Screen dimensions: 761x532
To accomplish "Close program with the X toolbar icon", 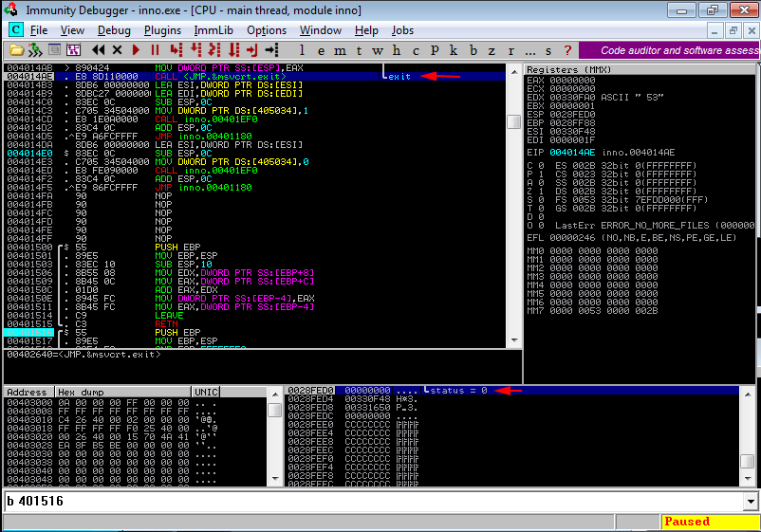I will pyautogui.click(x=117, y=49).
